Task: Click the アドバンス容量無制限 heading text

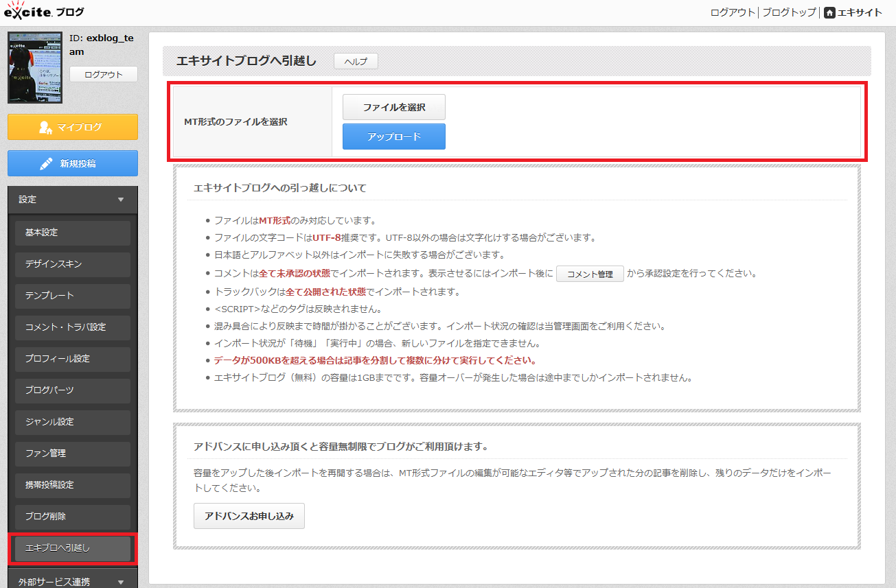Action: 341,447
